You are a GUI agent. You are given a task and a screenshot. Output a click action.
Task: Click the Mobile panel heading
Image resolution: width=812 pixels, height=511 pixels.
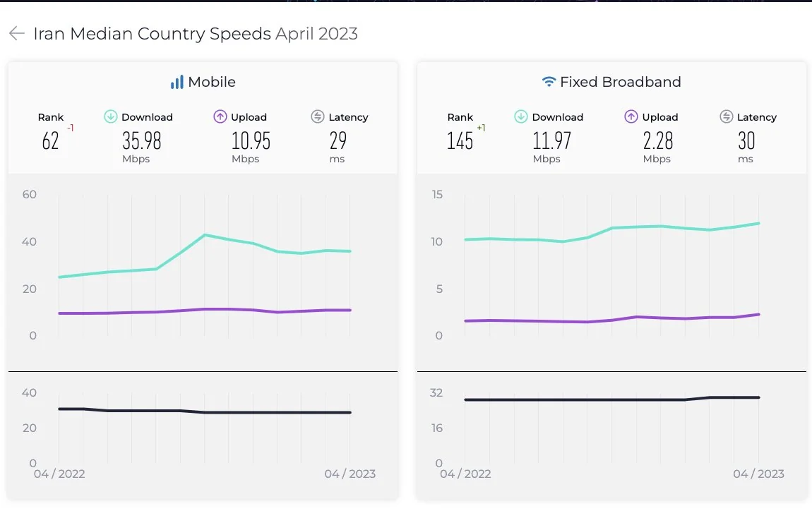pyautogui.click(x=211, y=83)
